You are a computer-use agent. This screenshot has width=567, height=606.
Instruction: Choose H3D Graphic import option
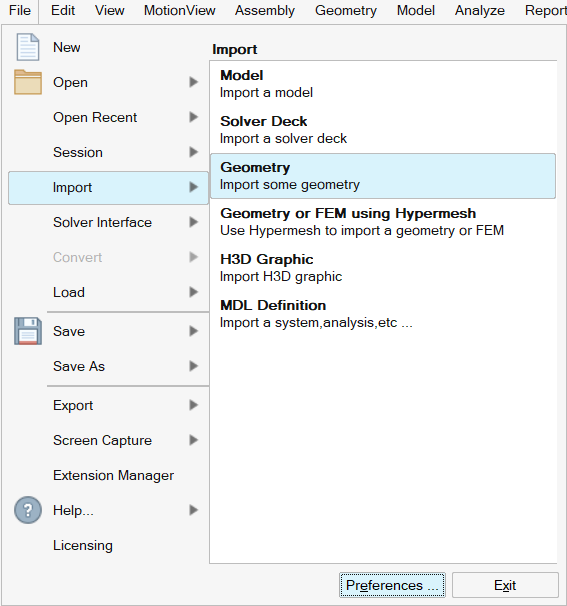[x=383, y=268]
